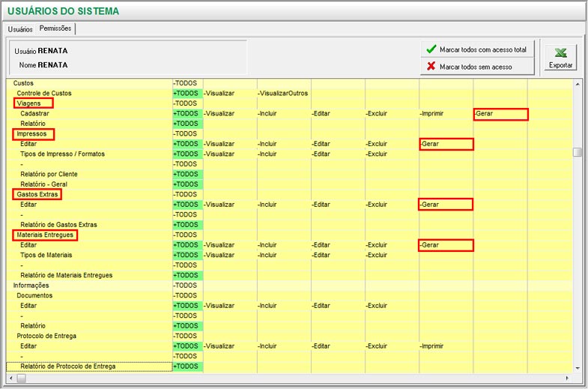588x389 pixels.
Task: Click the horizontal scrollbar right arrow
Action: 567,378
